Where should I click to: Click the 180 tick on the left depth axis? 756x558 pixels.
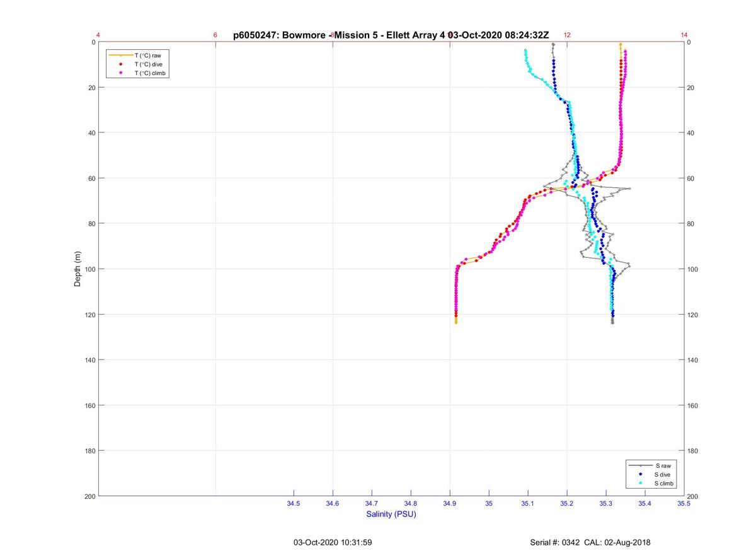(x=89, y=451)
